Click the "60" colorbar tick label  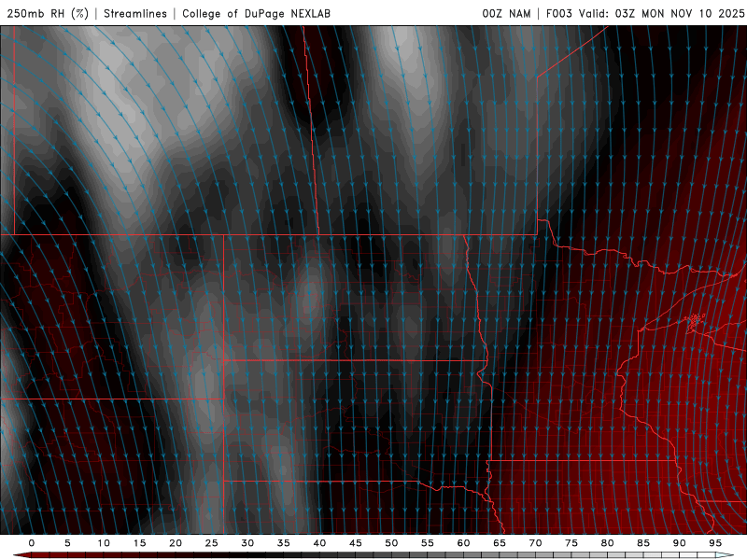coord(463,543)
